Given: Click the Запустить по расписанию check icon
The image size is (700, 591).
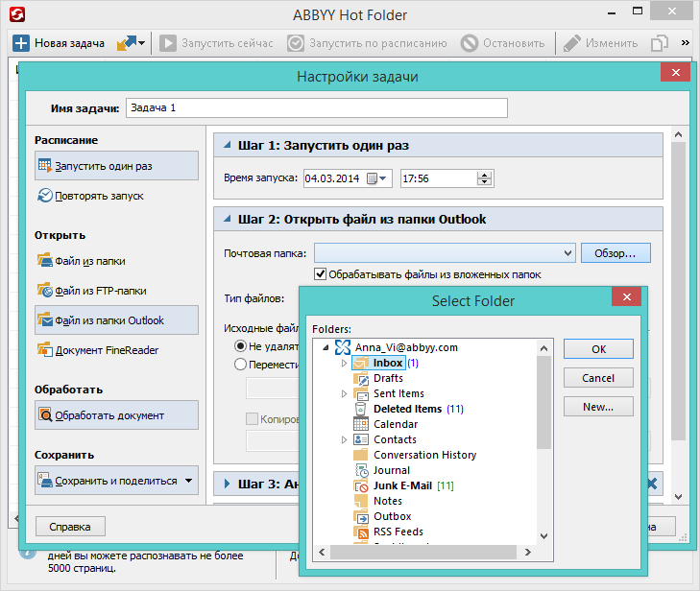Looking at the screenshot, I should [x=296, y=43].
